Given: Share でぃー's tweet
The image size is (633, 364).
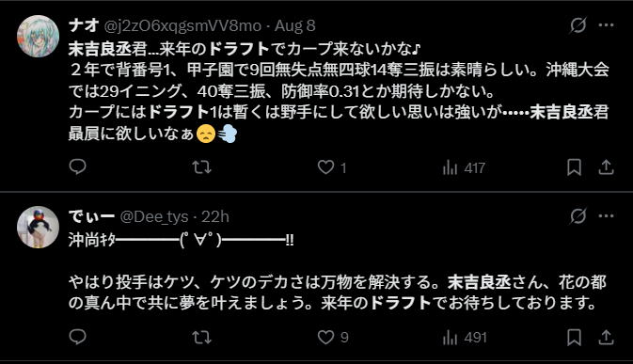Looking at the screenshot, I should pos(606,338).
